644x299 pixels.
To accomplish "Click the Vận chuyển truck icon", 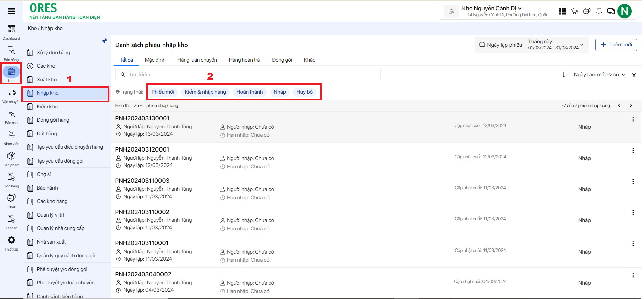I will point(11,93).
